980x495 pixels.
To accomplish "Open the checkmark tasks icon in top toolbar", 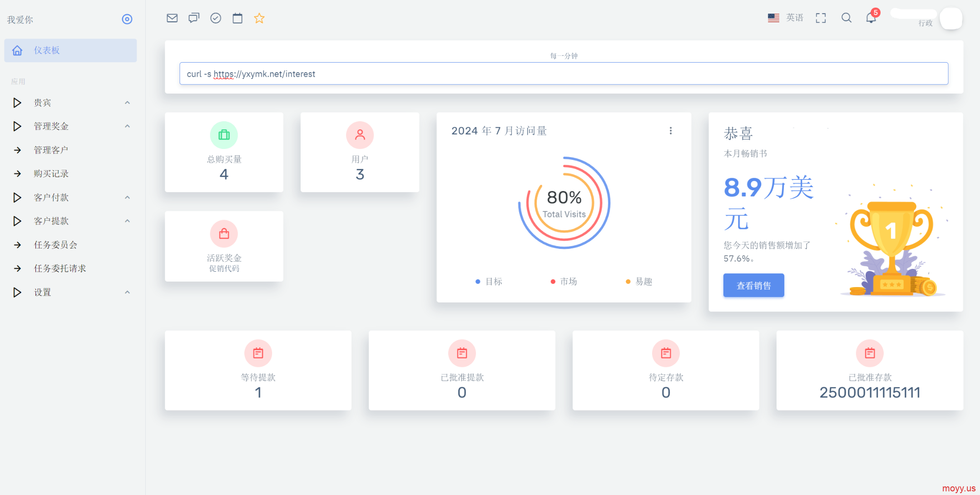I will click(216, 18).
